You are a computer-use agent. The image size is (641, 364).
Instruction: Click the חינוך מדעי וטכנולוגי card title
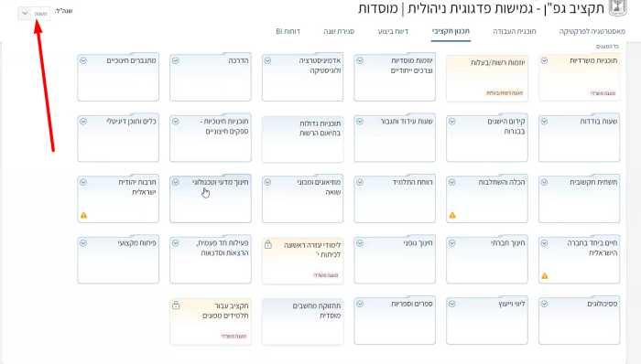(221, 182)
